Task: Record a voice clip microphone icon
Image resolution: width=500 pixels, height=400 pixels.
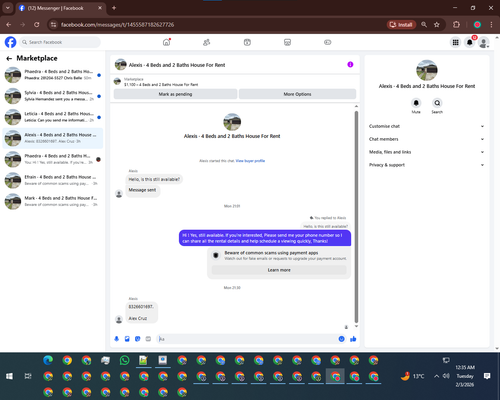Action: 116,339
